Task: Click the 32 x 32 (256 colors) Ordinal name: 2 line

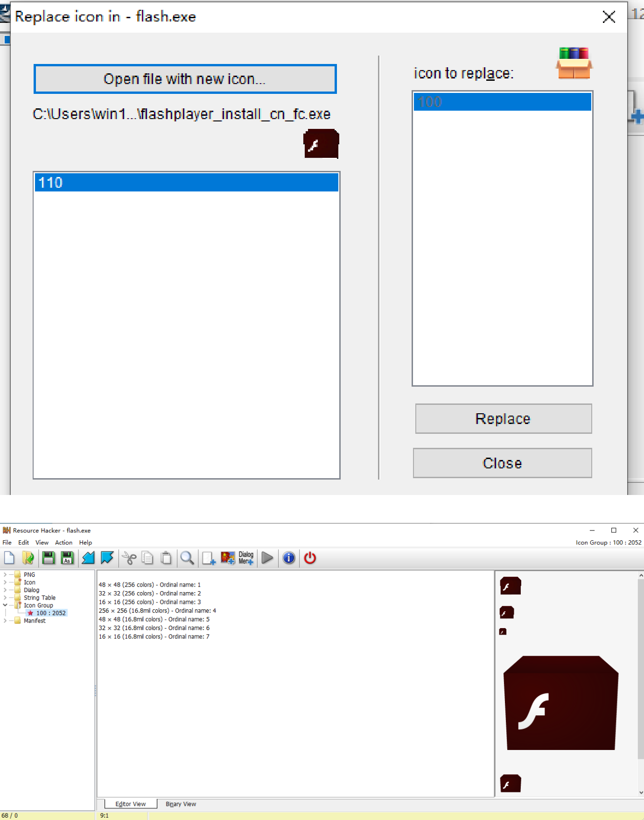Action: (150, 593)
